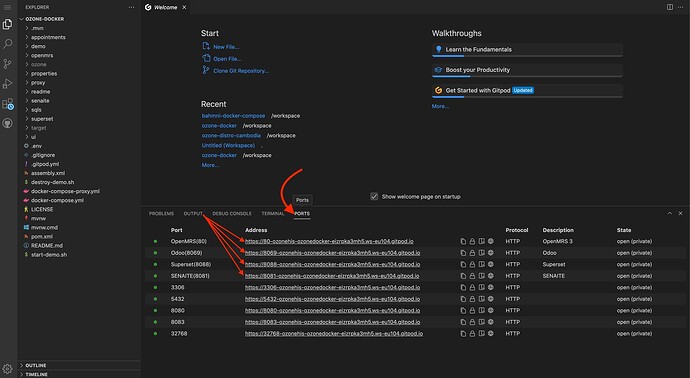Image resolution: width=690 pixels, height=378 pixels.
Task: Open the Run and Debug view icon
Action: pos(7,84)
